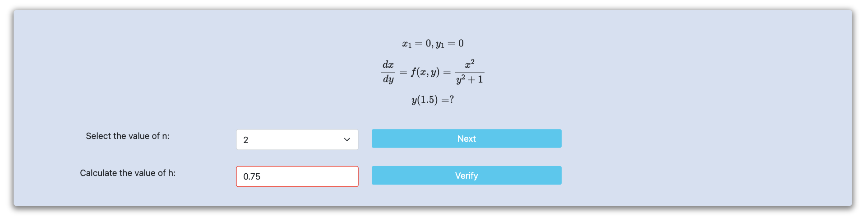The image size is (868, 222).
Task: Click the question mark after y(1.5)
Action: click(452, 99)
